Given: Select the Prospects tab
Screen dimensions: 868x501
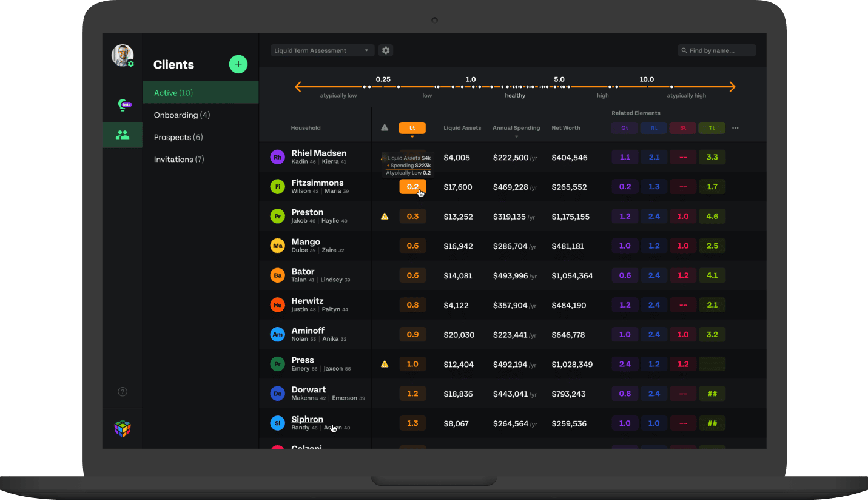Looking at the screenshot, I should pyautogui.click(x=178, y=137).
